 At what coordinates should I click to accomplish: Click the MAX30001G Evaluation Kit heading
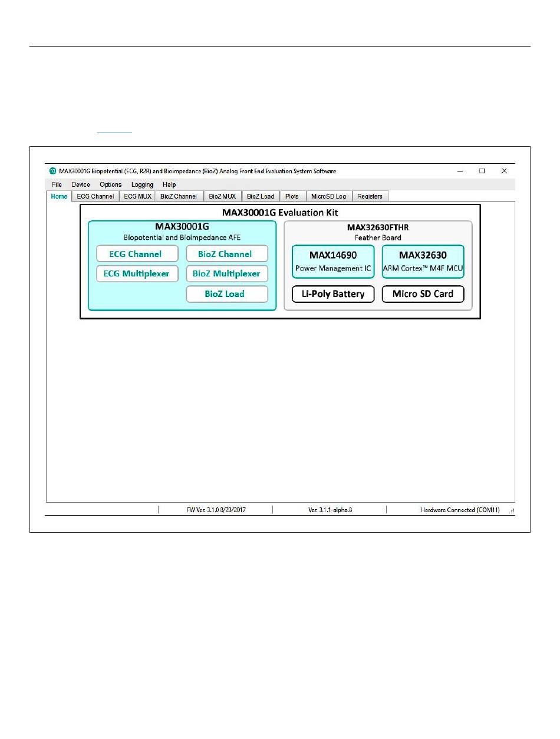[280, 212]
